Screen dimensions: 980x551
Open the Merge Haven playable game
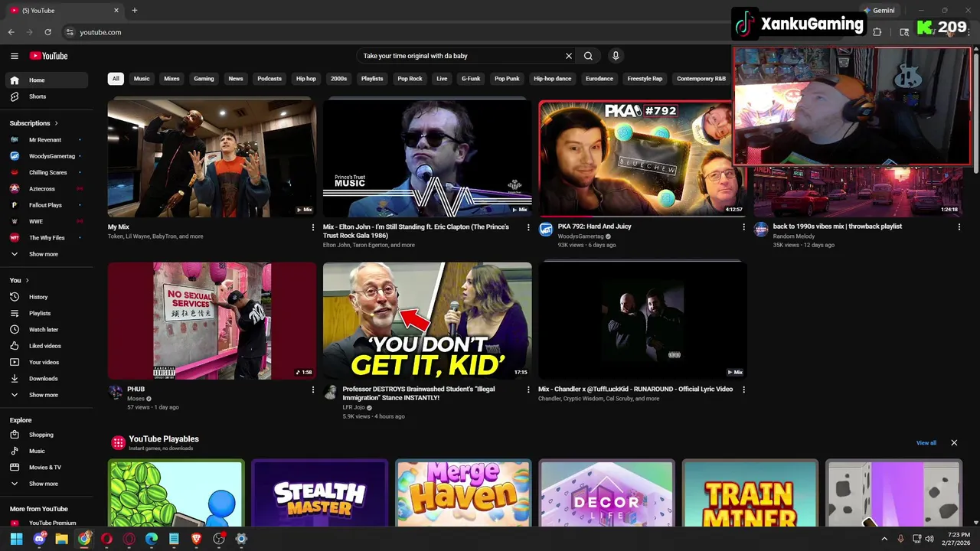(x=463, y=494)
